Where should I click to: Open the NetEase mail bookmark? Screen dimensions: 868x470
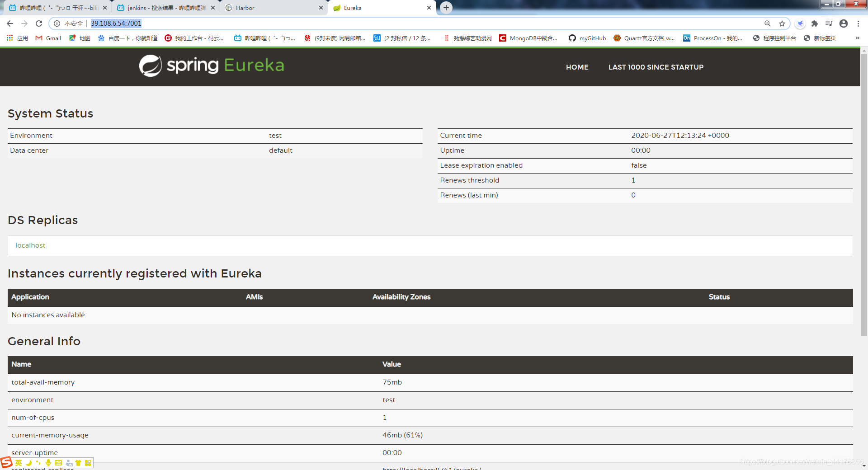[x=335, y=38]
